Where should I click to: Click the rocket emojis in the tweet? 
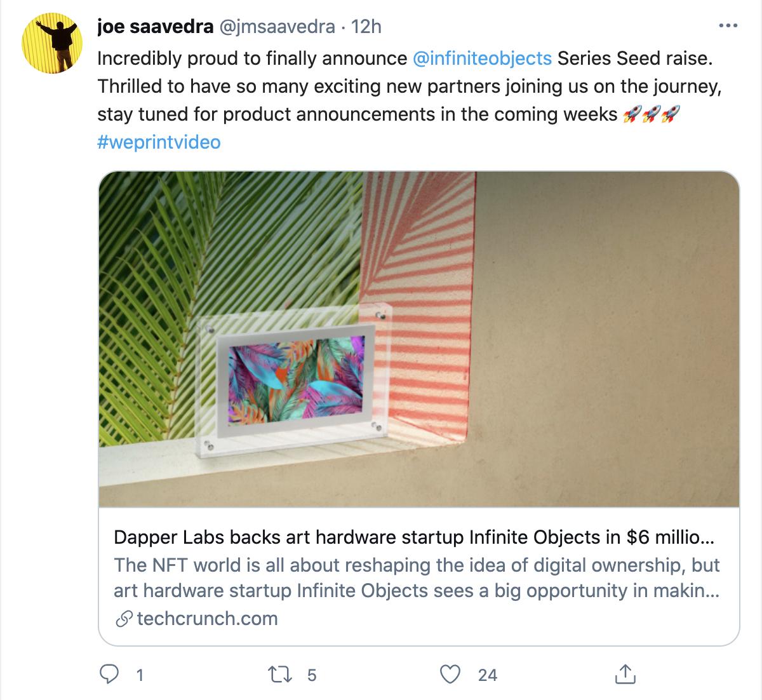click(x=652, y=114)
